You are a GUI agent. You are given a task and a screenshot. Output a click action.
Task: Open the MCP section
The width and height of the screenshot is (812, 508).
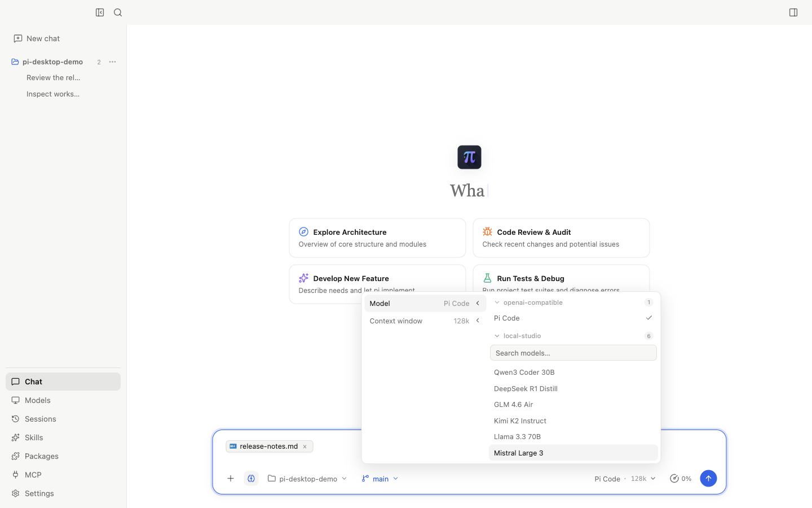point(63,475)
